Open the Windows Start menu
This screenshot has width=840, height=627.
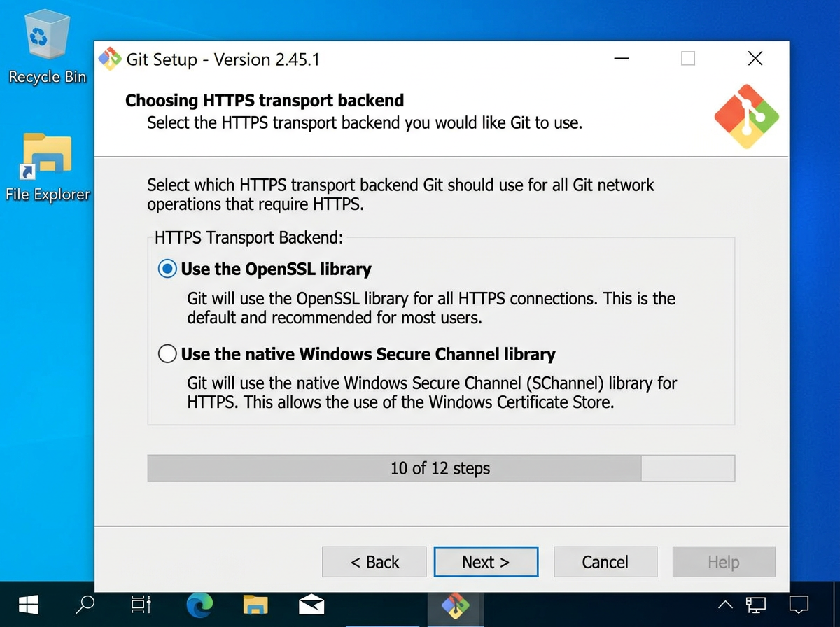coord(28,603)
